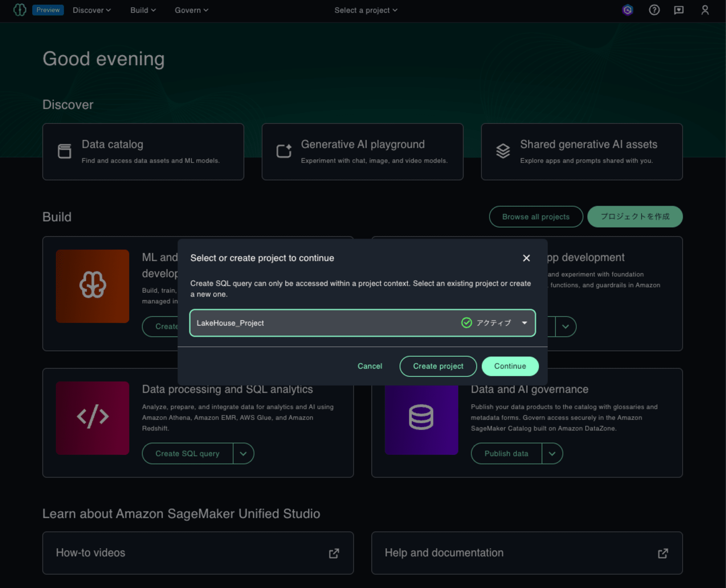This screenshot has width=726, height=588.
Task: Click the Publish data button
Action: point(506,454)
